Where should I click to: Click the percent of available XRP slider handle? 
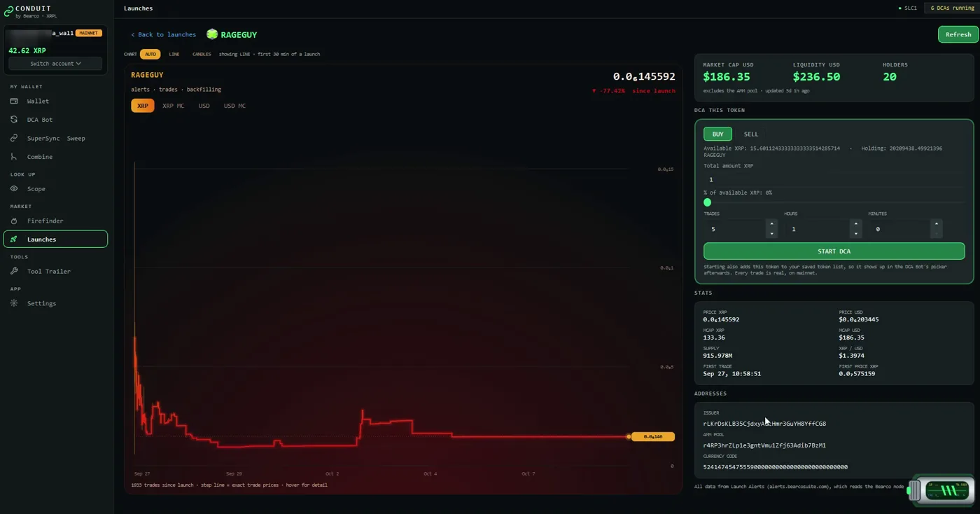(x=707, y=202)
